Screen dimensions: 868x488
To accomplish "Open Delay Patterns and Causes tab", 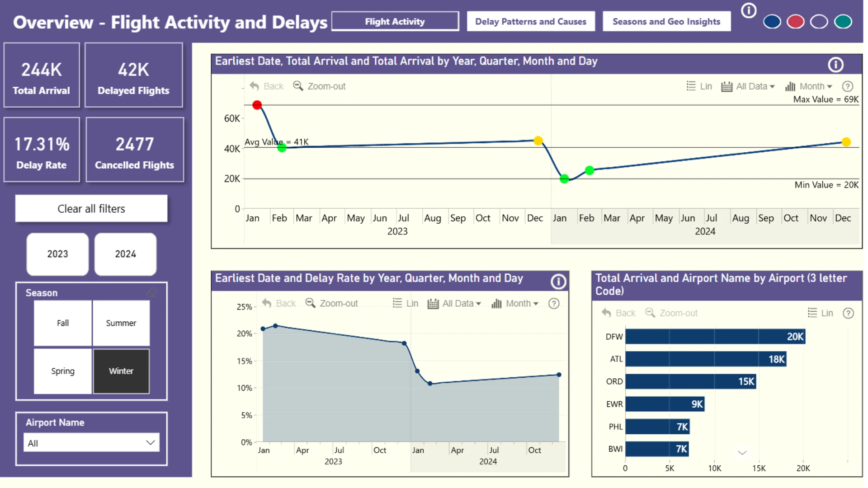I will [531, 21].
